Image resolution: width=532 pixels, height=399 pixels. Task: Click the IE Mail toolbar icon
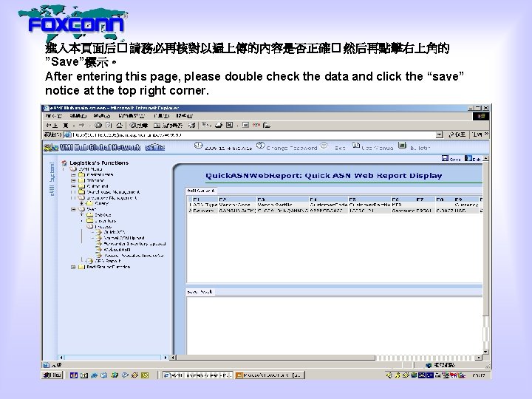205,125
